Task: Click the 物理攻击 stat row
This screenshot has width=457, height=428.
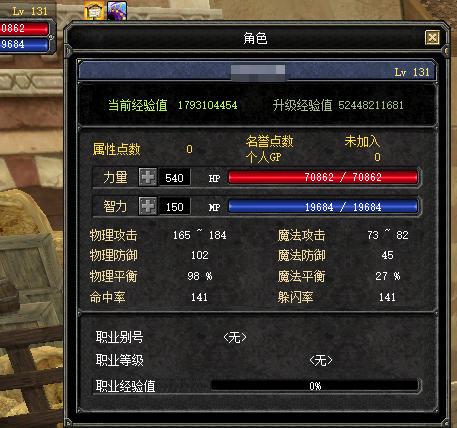Action: click(x=158, y=235)
